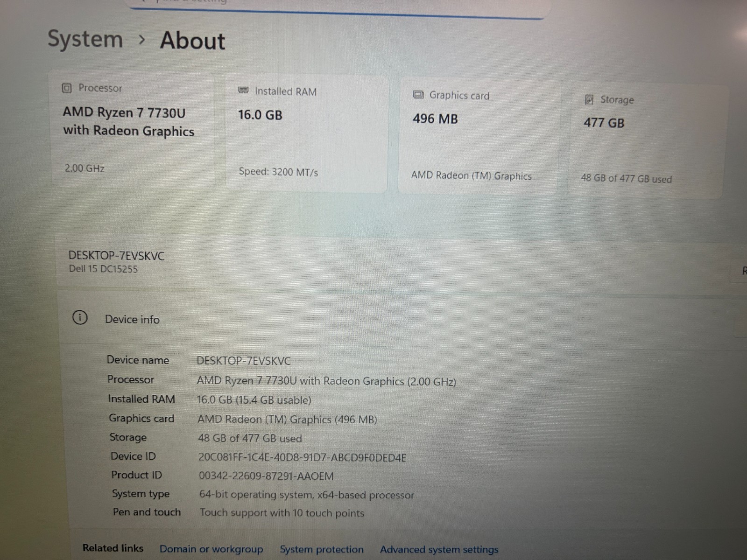The height and width of the screenshot is (560, 747).
Task: Select the Dell 15 DC15255 model text
Action: coord(103,269)
